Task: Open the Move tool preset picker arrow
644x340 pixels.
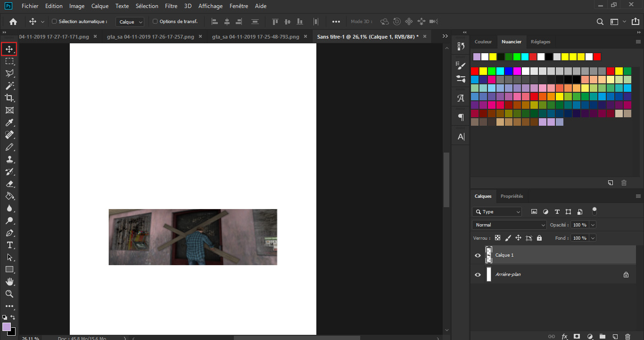Action: [x=42, y=22]
